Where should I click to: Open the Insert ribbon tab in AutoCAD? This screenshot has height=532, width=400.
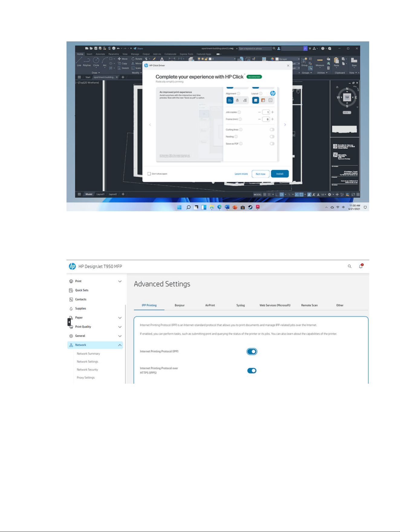click(89, 54)
